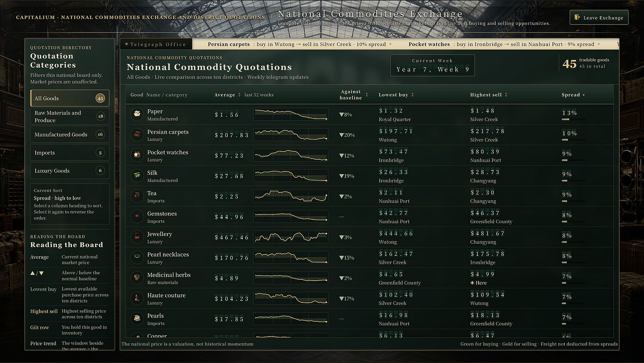Click Silk's lowest buy district Ironbridge
This screenshot has width=644, height=363.
[x=391, y=180]
